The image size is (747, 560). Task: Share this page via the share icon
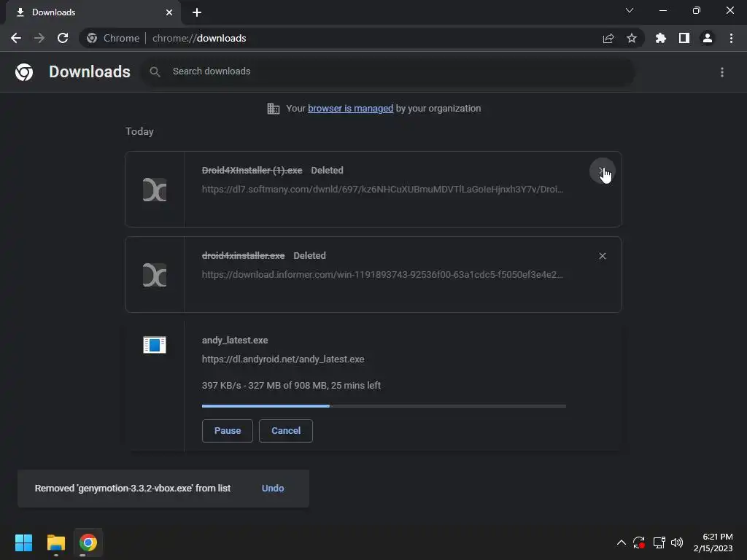pos(608,38)
